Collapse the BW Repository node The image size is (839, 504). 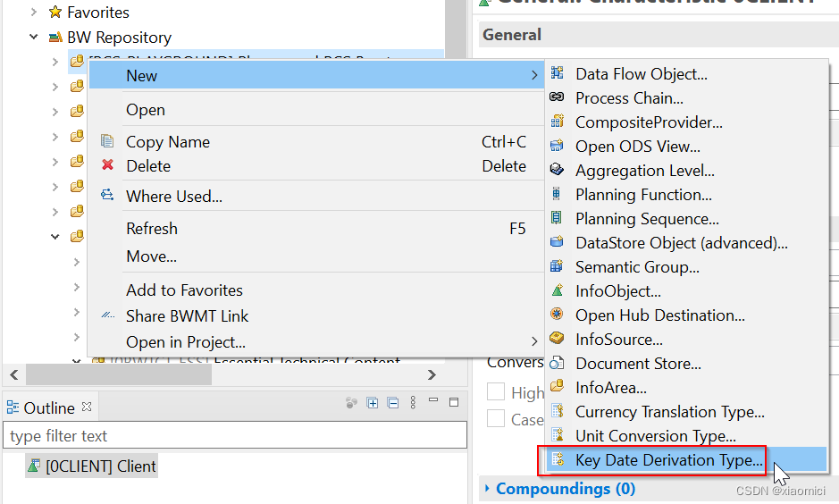[34, 37]
